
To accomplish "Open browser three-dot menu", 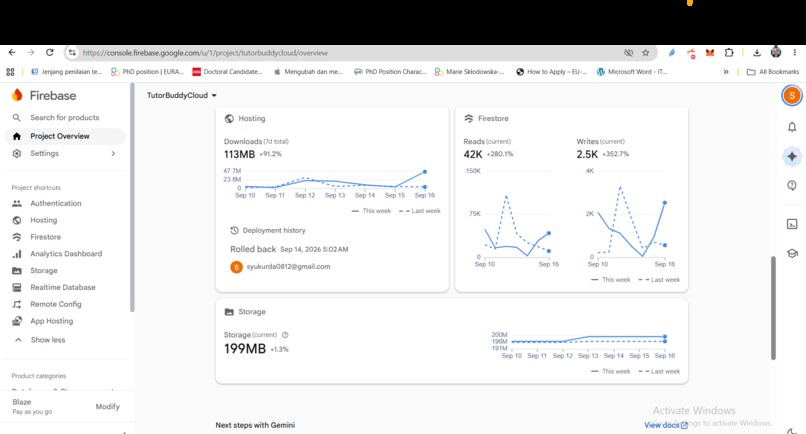I will point(795,52).
